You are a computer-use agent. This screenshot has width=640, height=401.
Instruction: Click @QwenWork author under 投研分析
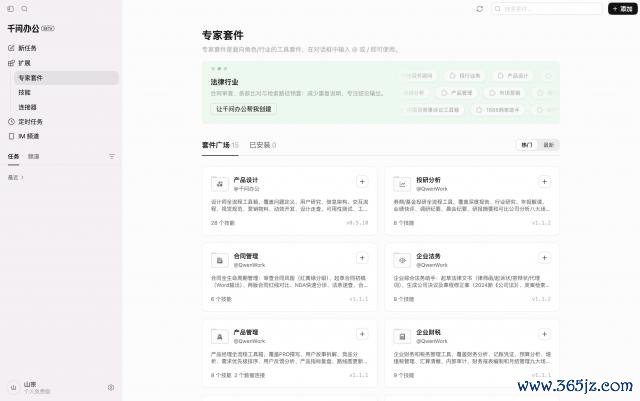pos(432,189)
